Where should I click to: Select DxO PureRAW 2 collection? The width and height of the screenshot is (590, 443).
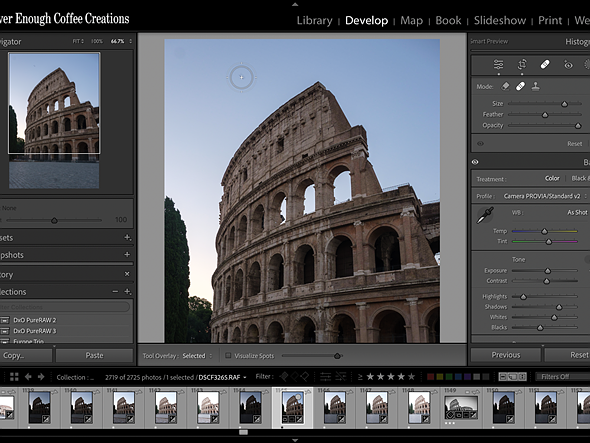[35, 320]
